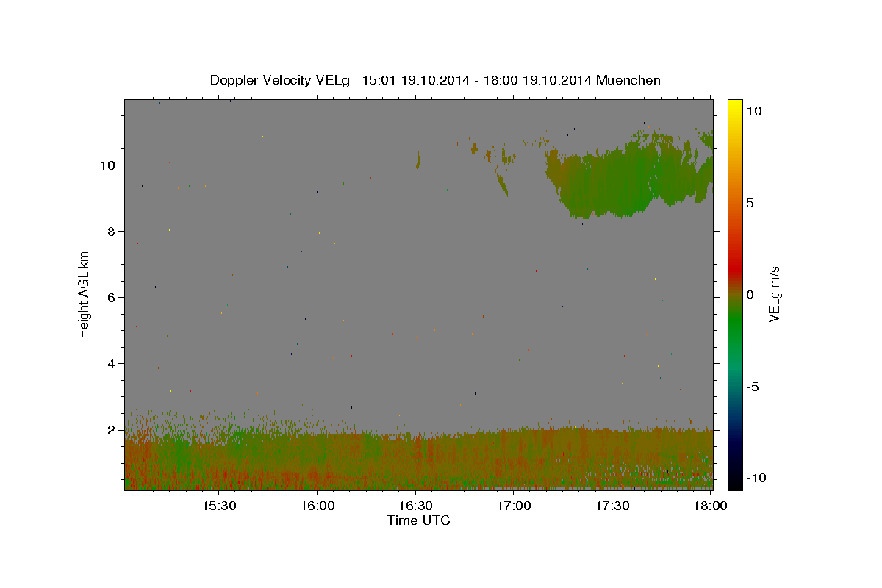The image size is (882, 588).
Task: Click the colorbar label '10' at top
Action: pos(753,111)
